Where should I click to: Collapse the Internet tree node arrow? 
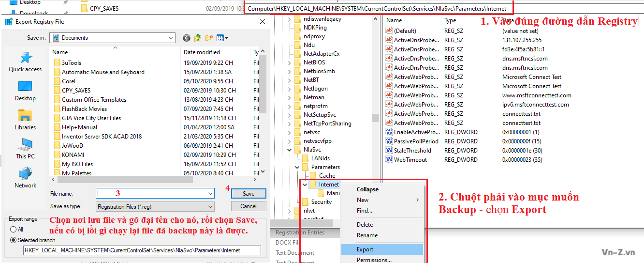(x=305, y=185)
